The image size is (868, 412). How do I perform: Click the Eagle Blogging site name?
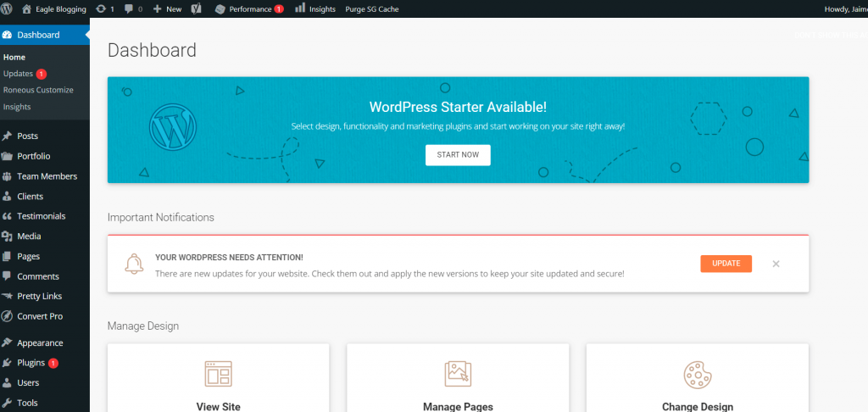[61, 8]
